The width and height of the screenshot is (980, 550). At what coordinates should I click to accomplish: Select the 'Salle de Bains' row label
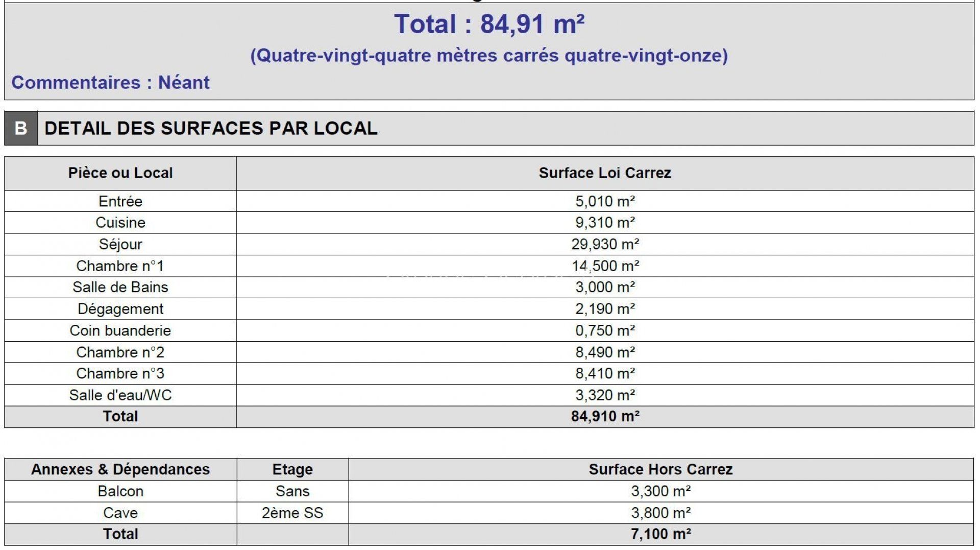120,287
